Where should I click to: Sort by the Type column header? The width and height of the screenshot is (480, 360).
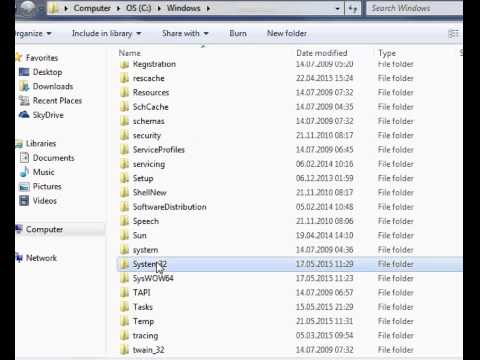(387, 53)
